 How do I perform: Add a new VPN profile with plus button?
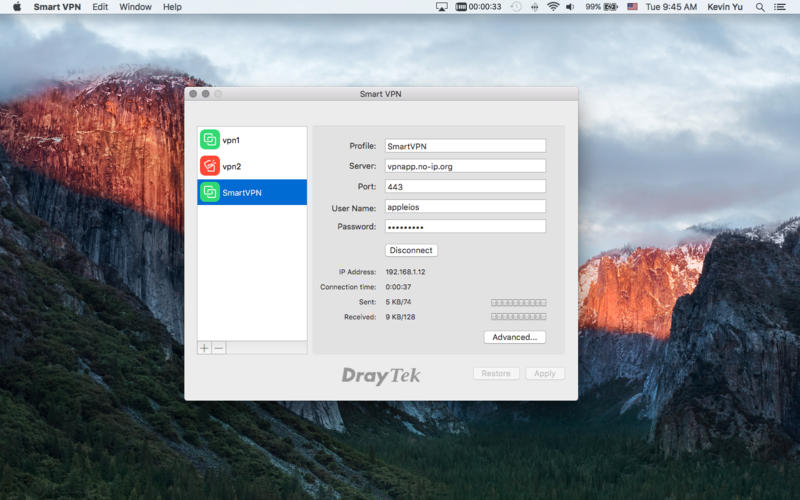(205, 348)
